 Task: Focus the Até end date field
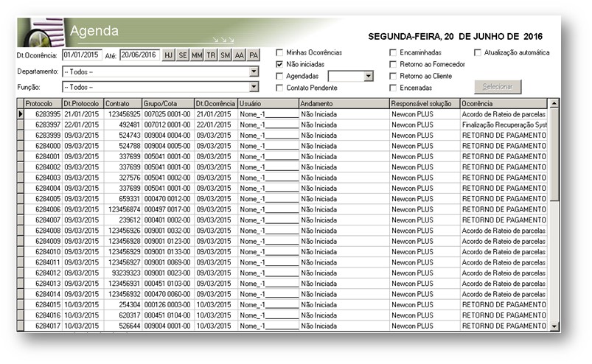pos(139,55)
